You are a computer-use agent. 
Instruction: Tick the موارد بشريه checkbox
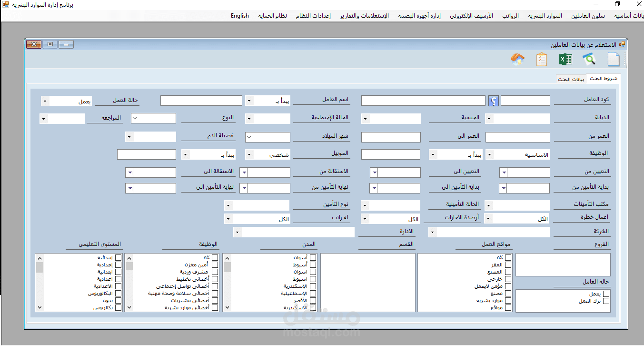click(508, 301)
